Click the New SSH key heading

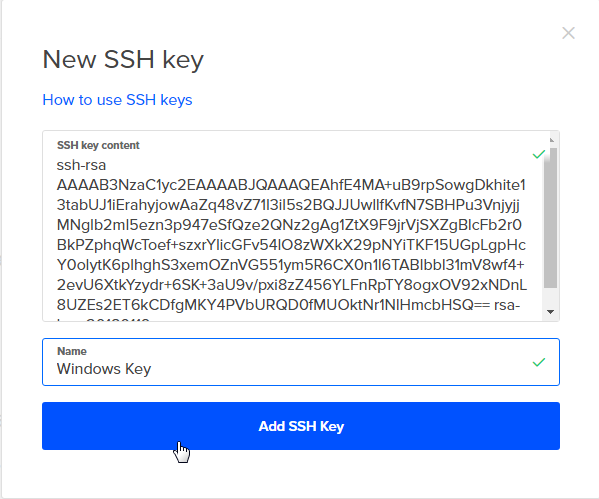pos(123,60)
